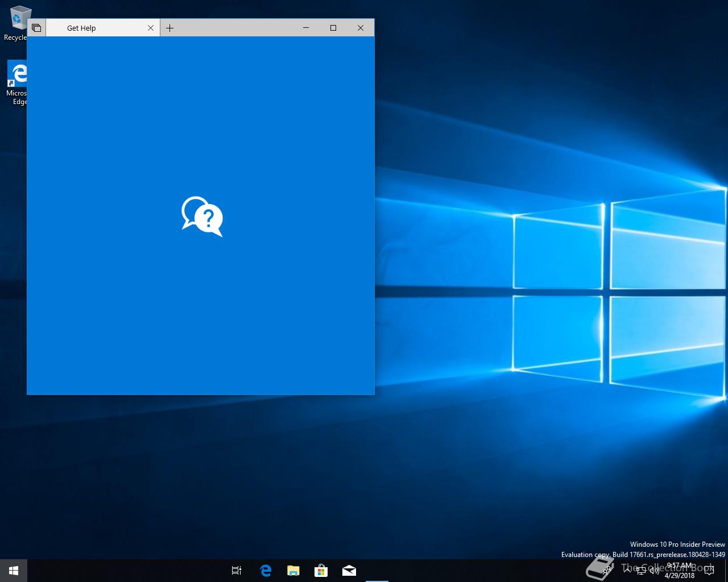Click the Get Help chat bubble logo

[x=202, y=217]
